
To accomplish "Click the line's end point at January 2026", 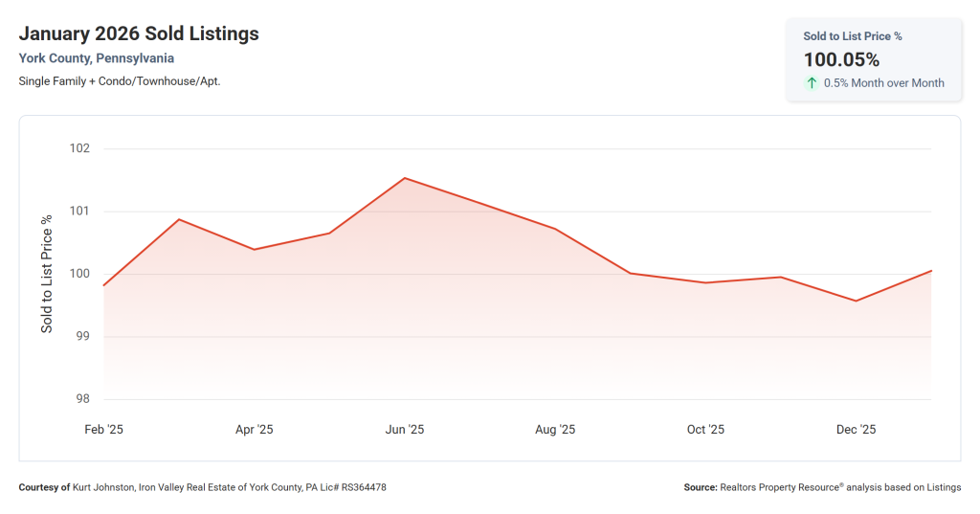I will click(930, 271).
